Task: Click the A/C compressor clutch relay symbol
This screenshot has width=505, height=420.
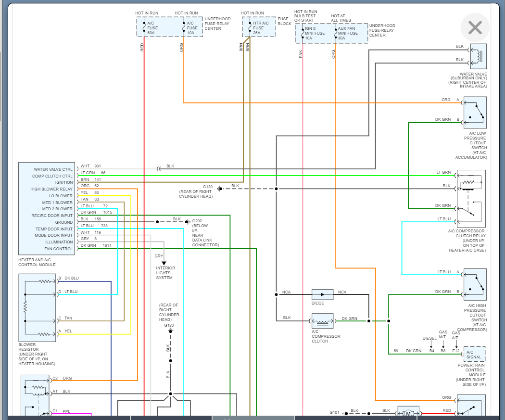Action: point(471,198)
